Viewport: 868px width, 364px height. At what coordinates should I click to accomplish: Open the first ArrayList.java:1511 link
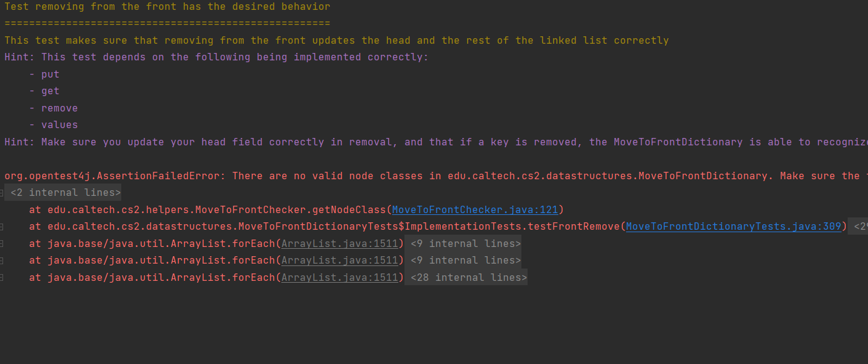coord(340,243)
